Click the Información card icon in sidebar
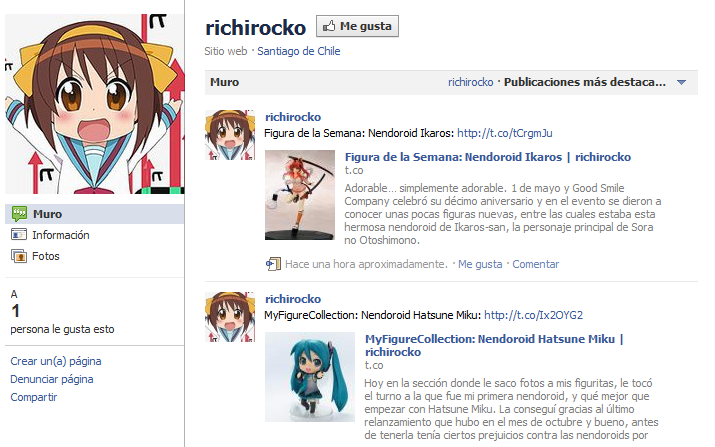 [19, 235]
